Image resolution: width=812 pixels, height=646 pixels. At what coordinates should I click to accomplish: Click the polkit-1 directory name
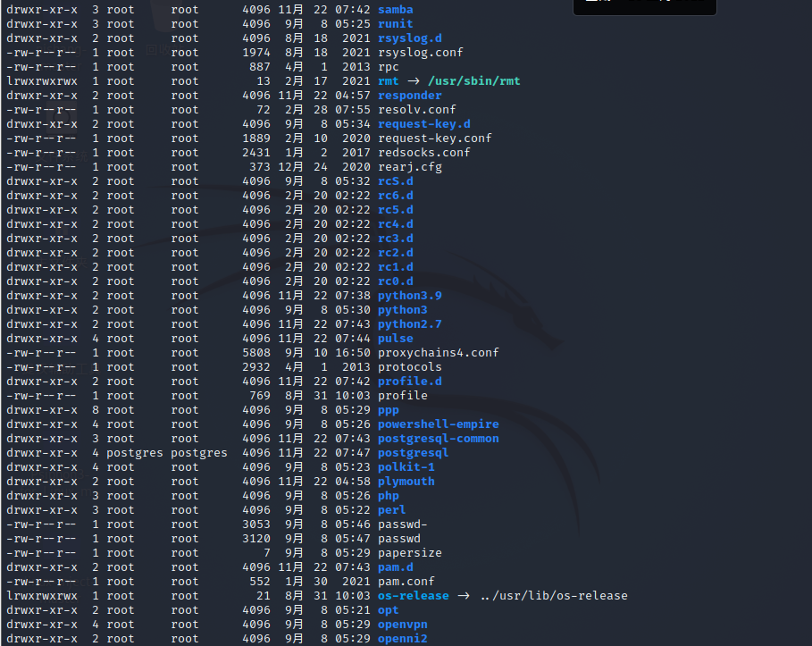tap(406, 467)
